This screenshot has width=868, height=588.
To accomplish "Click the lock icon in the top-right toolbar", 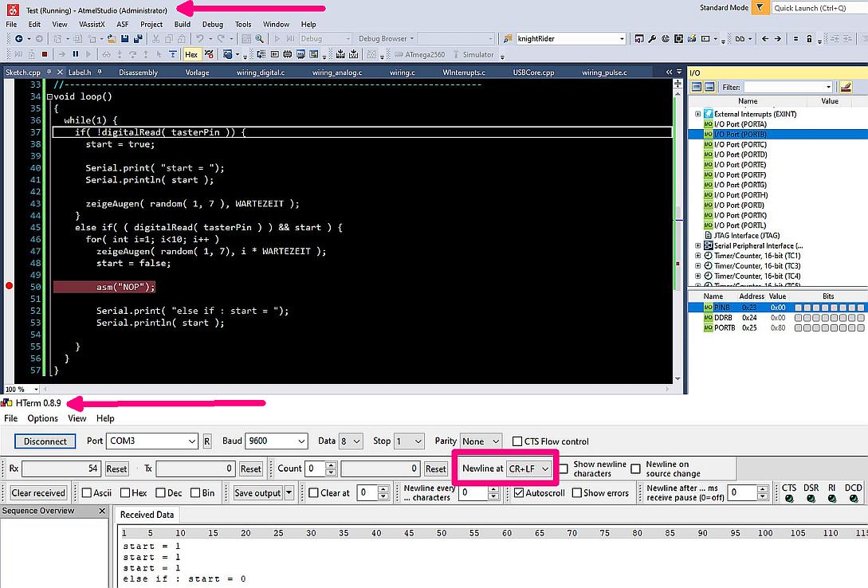I will [809, 39].
